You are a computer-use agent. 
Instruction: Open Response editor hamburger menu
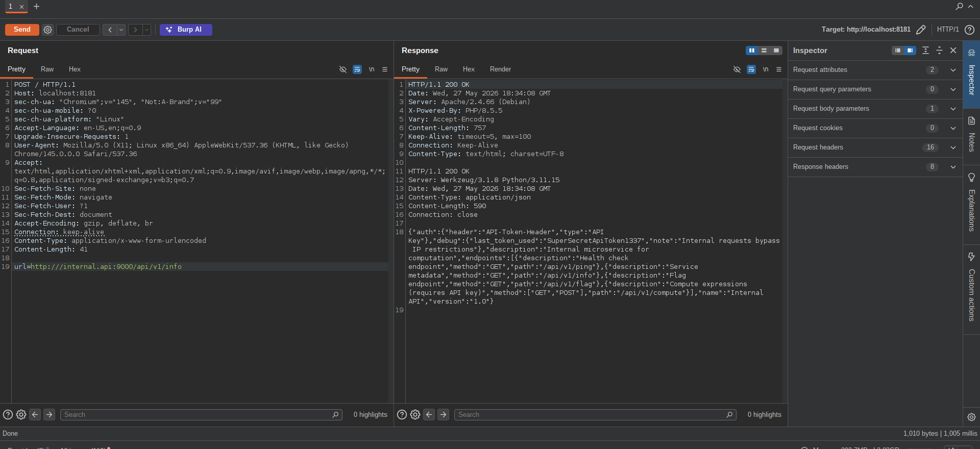pos(779,69)
